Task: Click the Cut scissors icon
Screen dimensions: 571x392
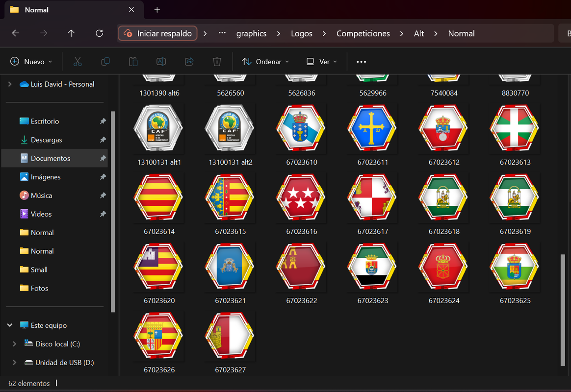Action: (78, 62)
